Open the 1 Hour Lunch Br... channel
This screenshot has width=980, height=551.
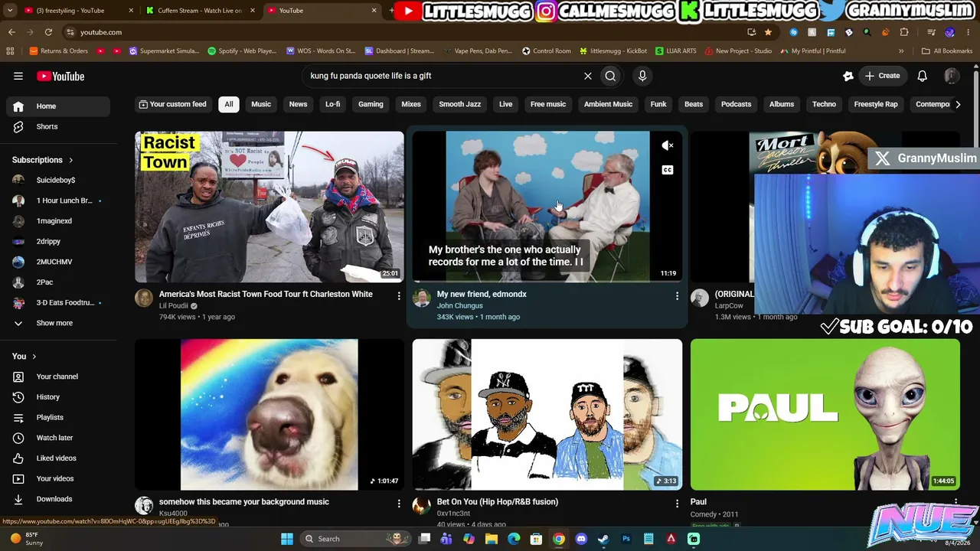coord(60,201)
